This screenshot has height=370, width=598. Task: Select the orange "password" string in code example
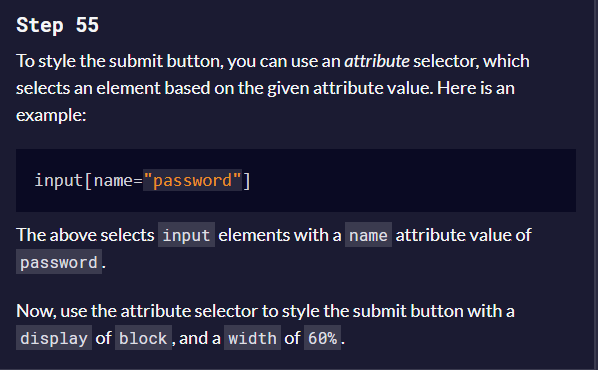[193, 180]
